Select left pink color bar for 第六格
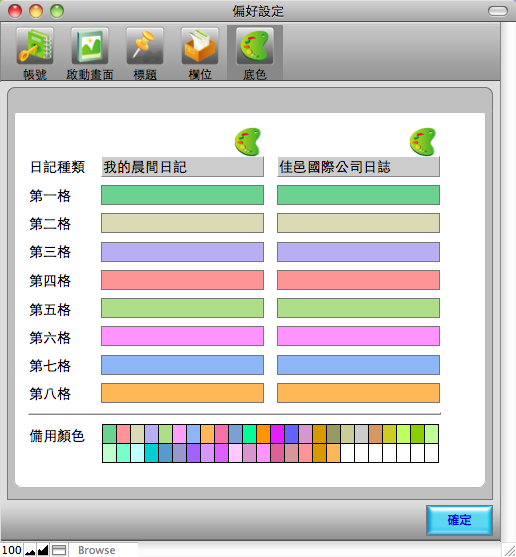Image resolution: width=516 pixels, height=557 pixels. tap(183, 336)
